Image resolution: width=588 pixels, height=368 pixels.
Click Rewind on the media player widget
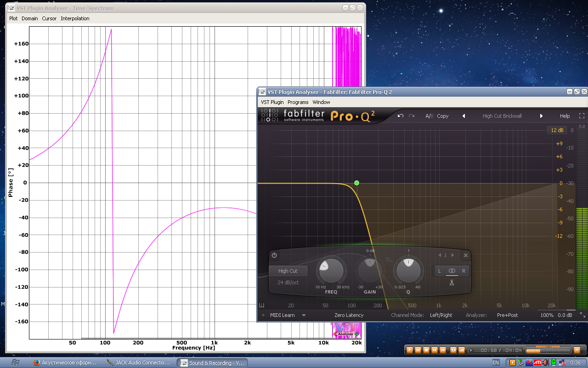coord(435,350)
